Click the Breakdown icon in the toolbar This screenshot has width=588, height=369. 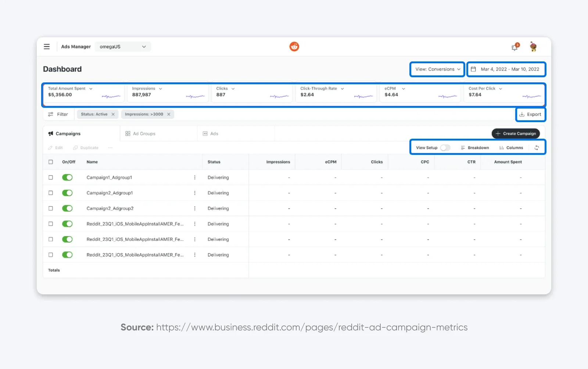(463, 147)
